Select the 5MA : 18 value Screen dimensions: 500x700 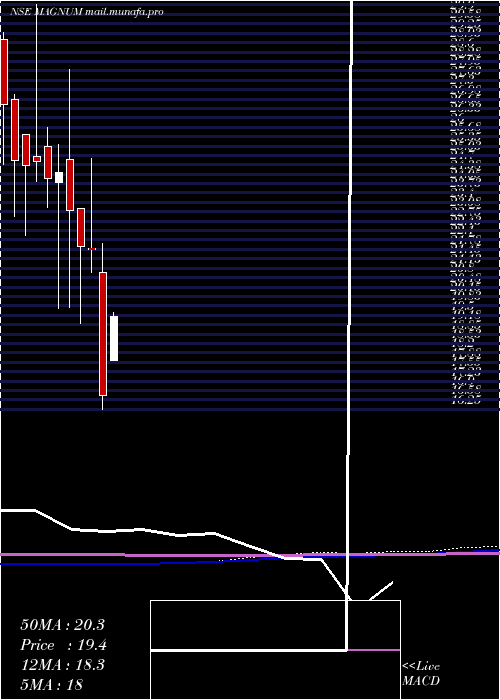click(x=52, y=684)
